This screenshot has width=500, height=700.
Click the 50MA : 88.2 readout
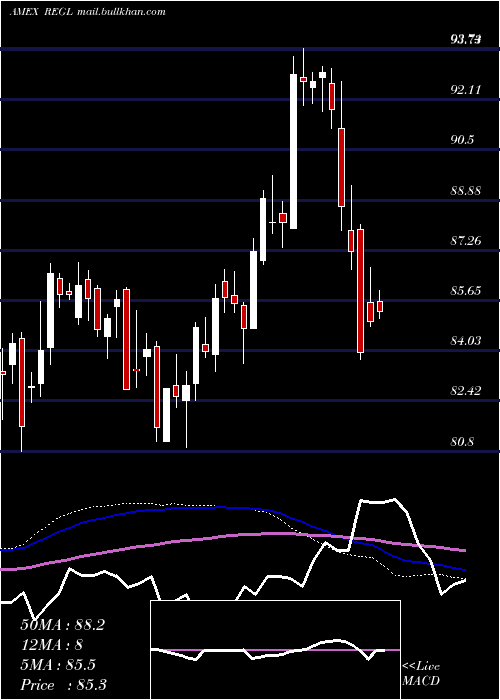point(62,625)
